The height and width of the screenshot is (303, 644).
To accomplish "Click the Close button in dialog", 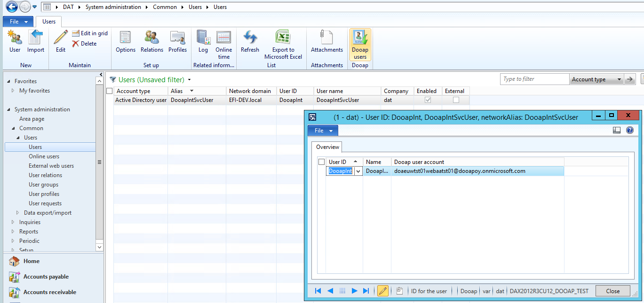I will pos(612,291).
